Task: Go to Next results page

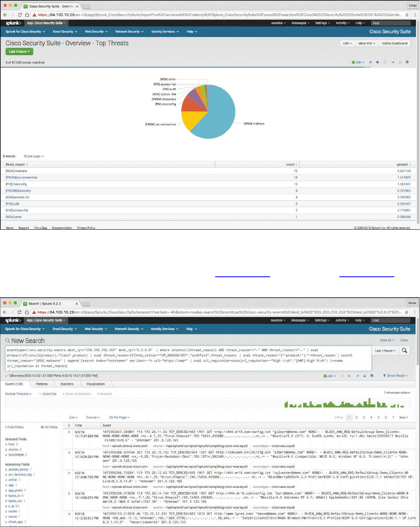Action: click(x=403, y=417)
